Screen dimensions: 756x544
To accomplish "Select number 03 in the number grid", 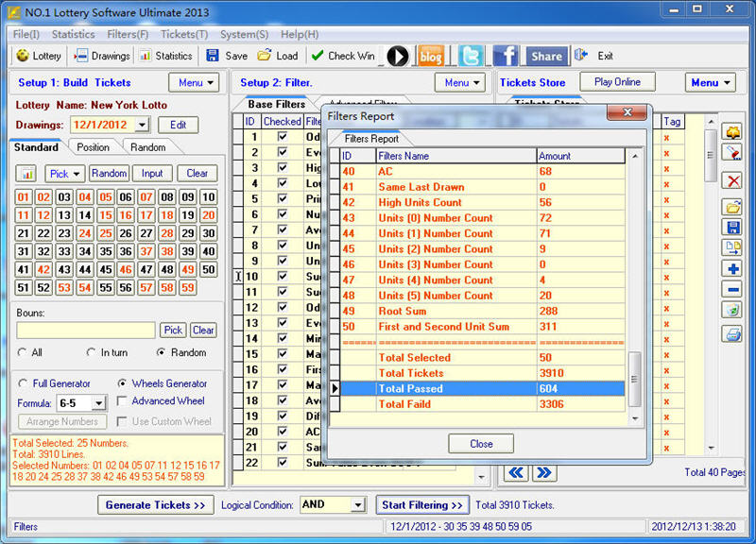I will [x=64, y=197].
